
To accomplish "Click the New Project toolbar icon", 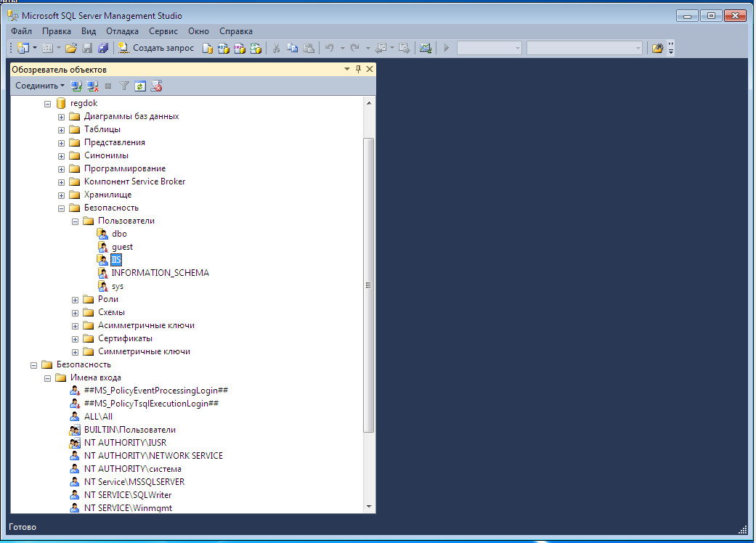I will (x=23, y=48).
